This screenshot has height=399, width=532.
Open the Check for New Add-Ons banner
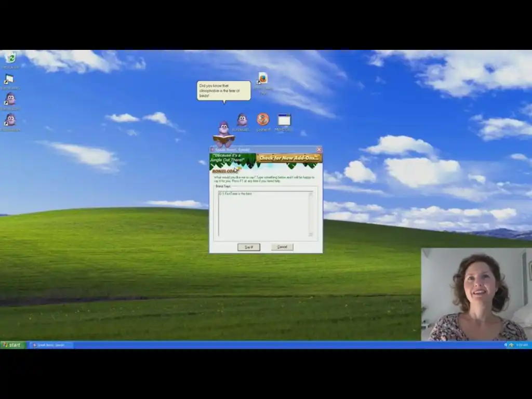(289, 158)
